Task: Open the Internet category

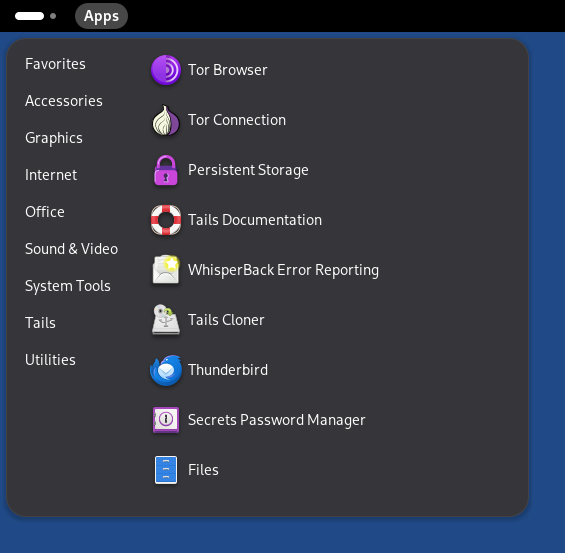Action: (x=51, y=175)
